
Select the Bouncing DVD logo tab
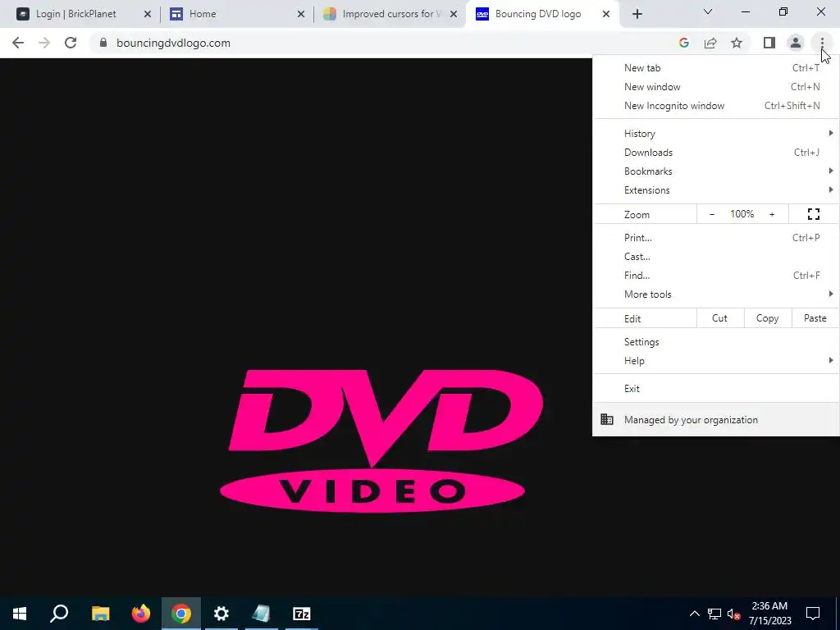(538, 14)
